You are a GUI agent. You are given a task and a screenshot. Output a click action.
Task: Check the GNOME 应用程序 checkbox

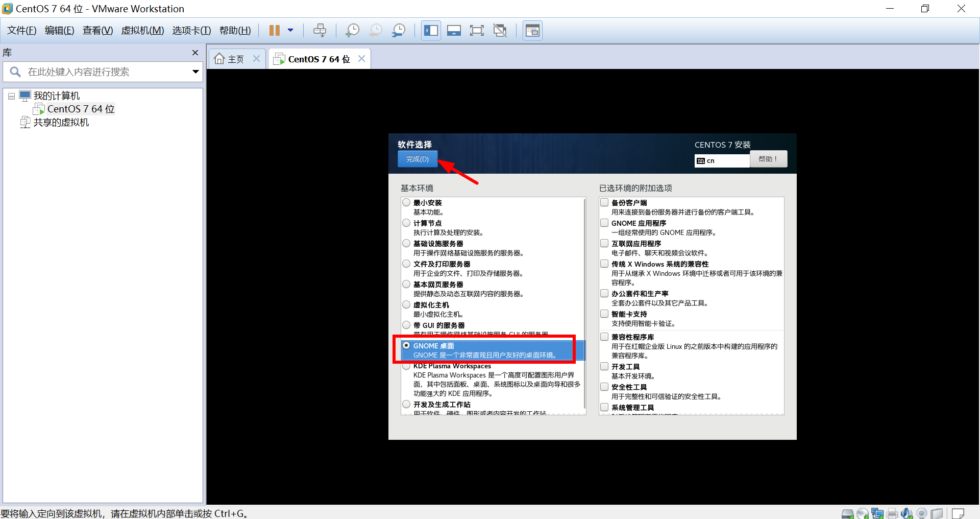click(604, 223)
